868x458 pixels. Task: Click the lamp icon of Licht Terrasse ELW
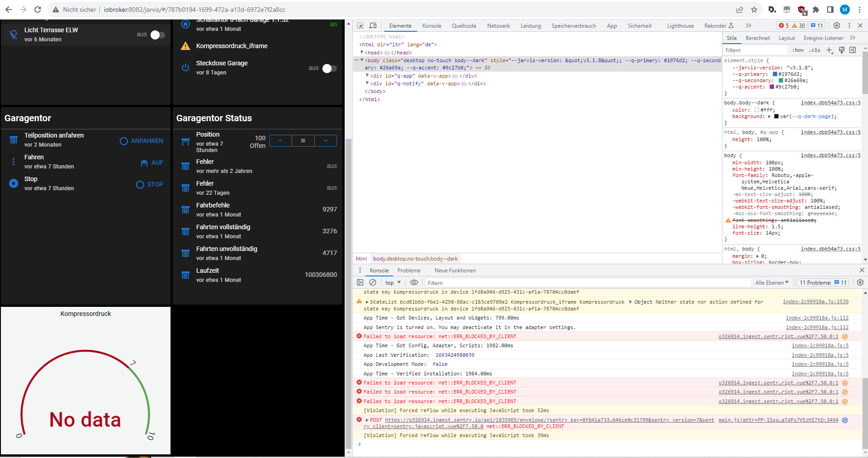(x=14, y=34)
